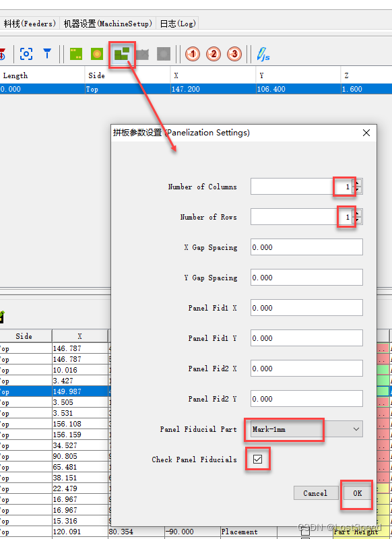The width and height of the screenshot is (392, 539).
Task: Select placement cell 3.505
Action: pyautogui.click(x=79, y=402)
